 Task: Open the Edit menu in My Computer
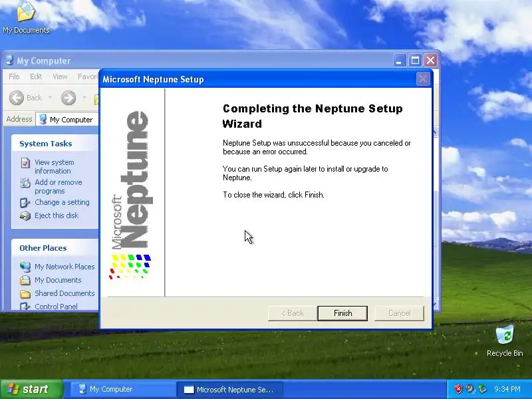pyautogui.click(x=36, y=76)
